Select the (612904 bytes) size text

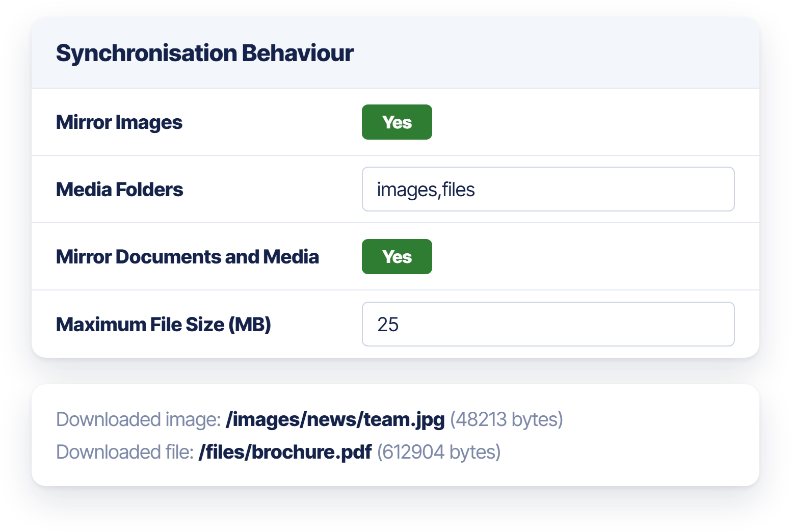tap(439, 452)
